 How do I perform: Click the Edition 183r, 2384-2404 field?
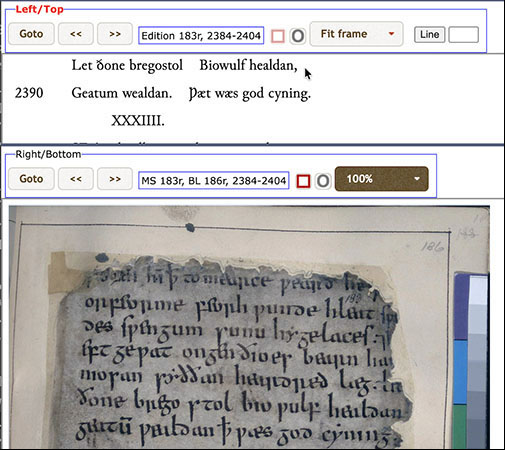point(201,35)
